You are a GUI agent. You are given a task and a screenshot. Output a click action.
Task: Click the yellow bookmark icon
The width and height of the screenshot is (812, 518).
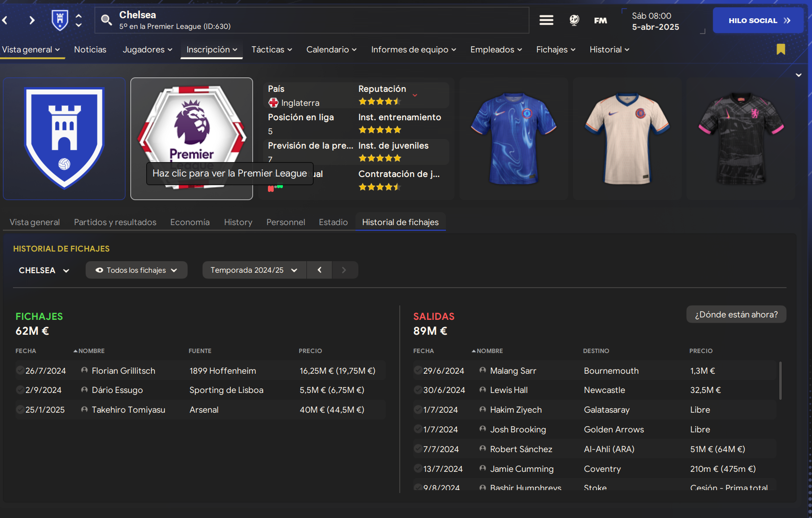tap(781, 49)
